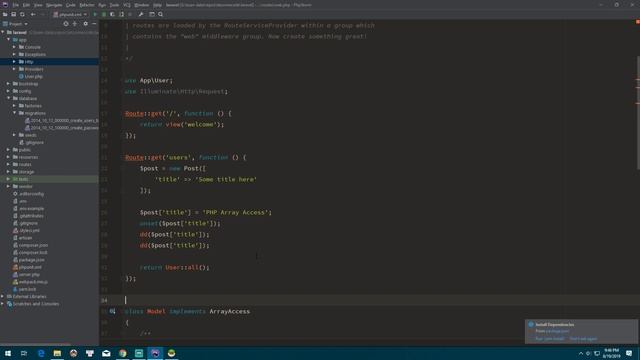Click the Run 'yarn install' notification link
640x360 pixels.
click(x=549, y=339)
